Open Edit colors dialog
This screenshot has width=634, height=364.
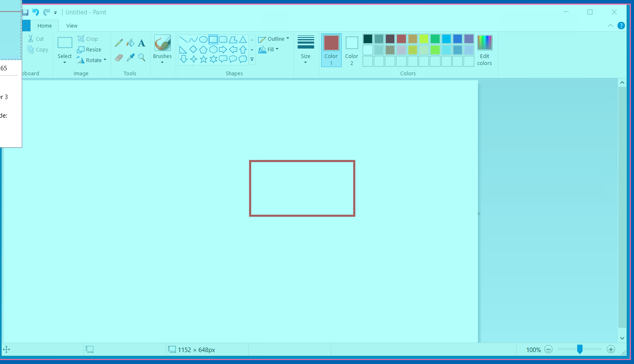click(484, 50)
